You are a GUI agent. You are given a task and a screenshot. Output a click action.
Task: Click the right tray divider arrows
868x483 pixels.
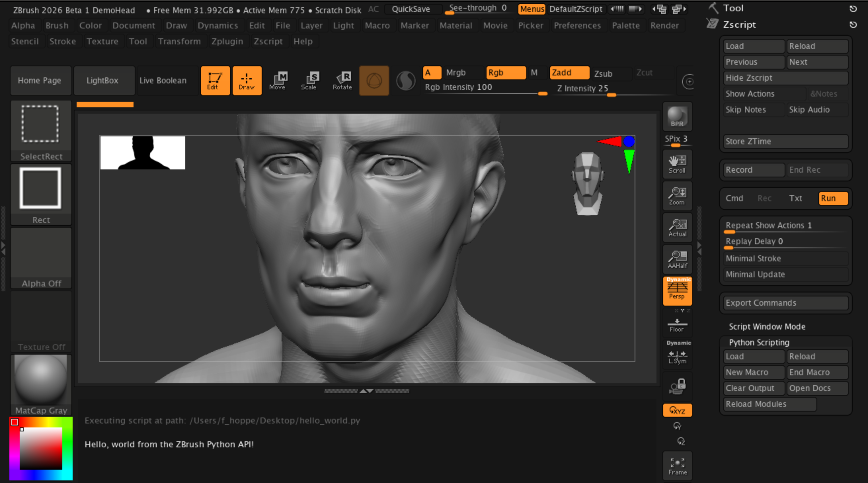[699, 248]
